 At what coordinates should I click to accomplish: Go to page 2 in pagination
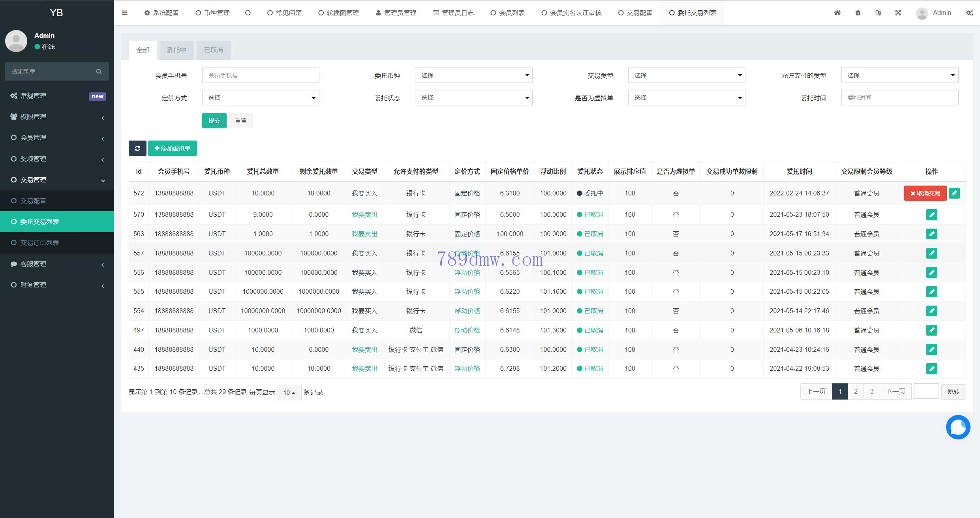click(856, 391)
